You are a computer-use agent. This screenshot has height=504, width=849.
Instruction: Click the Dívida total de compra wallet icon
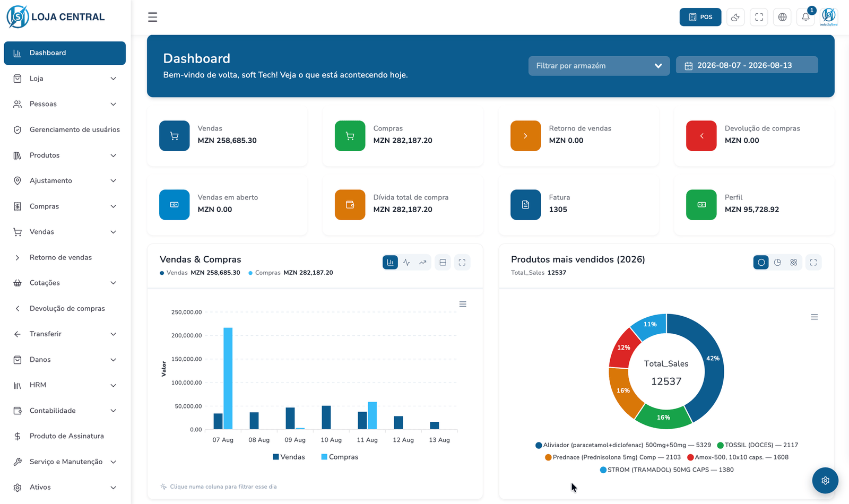[x=350, y=205]
